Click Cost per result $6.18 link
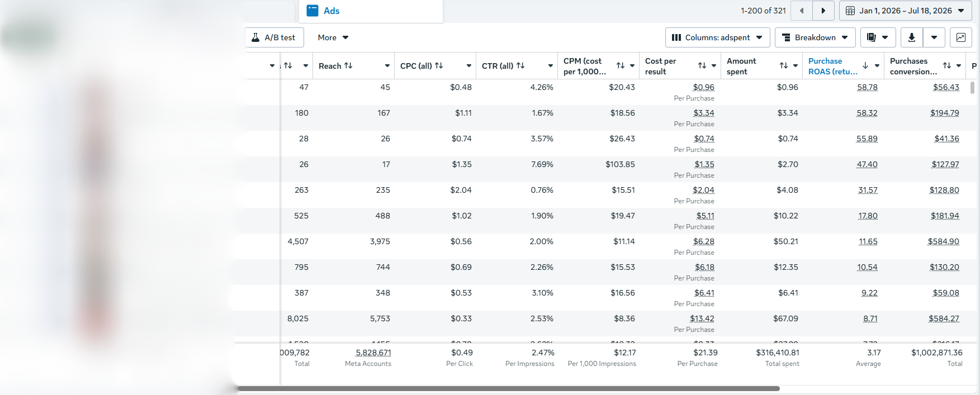Image resolution: width=980 pixels, height=395 pixels. (704, 267)
